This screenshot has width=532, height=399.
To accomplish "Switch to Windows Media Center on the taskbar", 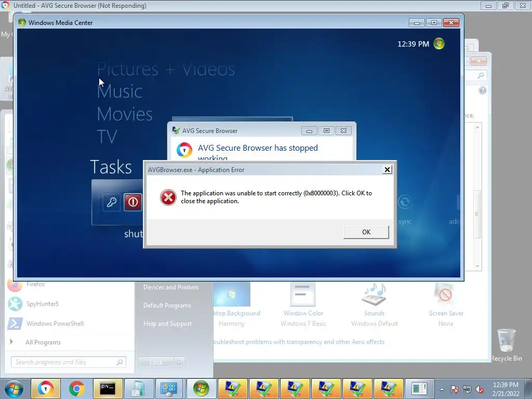I will pos(202,389).
